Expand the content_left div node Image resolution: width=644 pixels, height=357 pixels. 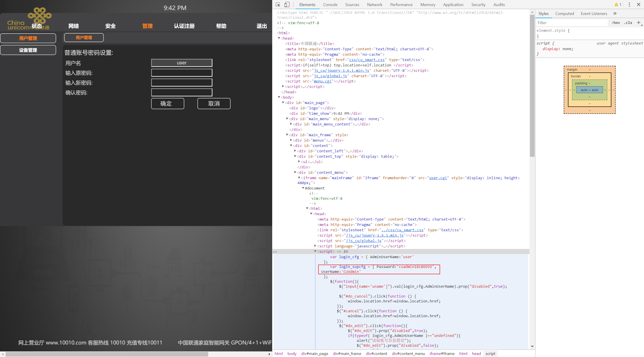[295, 151]
